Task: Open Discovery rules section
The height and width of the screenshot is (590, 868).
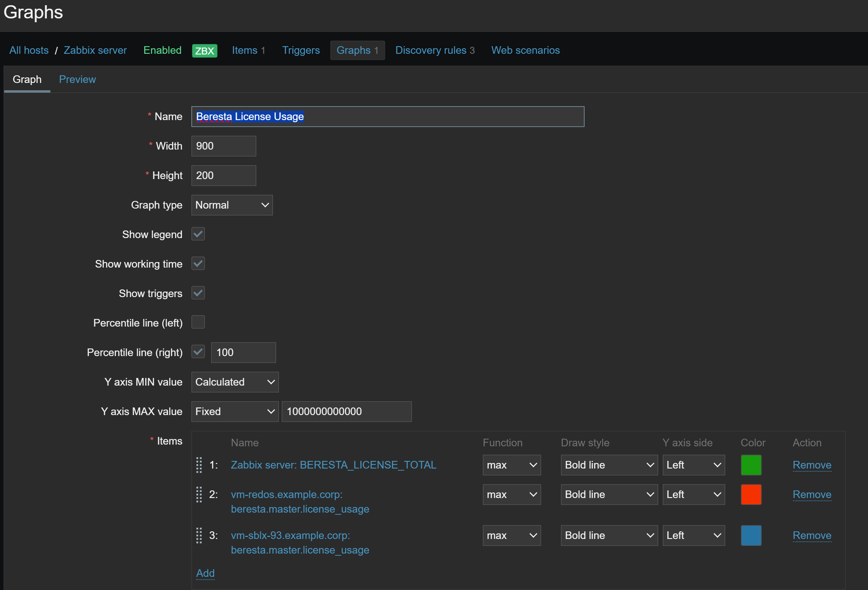Action: [x=435, y=50]
